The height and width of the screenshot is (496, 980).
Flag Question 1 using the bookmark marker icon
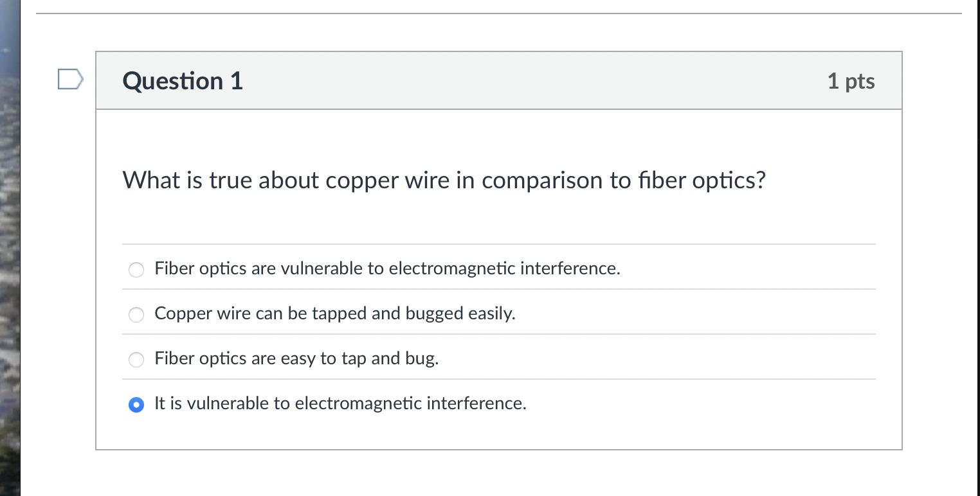[x=71, y=78]
